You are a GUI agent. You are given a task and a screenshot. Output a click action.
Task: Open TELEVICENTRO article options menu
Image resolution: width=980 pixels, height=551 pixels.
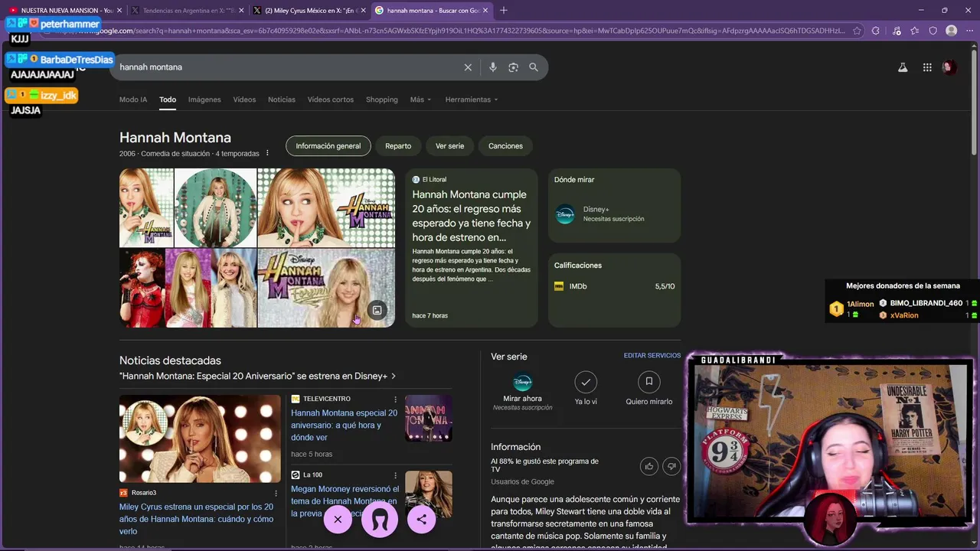tap(396, 399)
